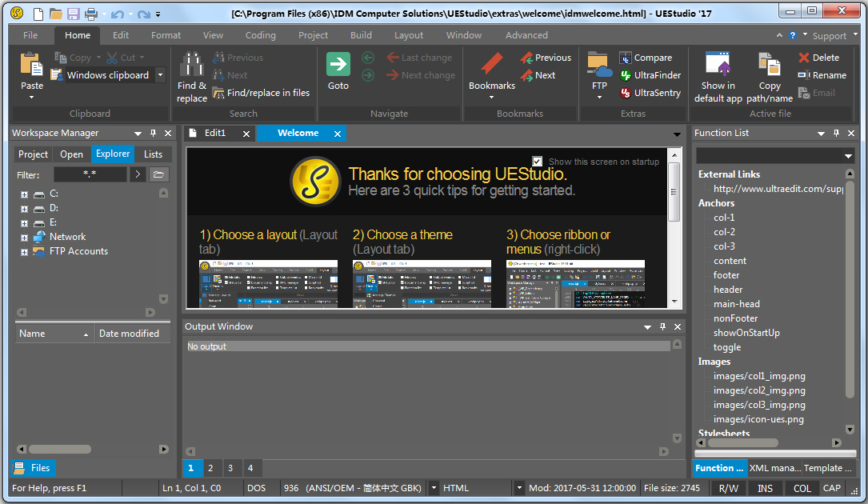Open the document tabs list dropdown
Screen dimensions: 868x504
(x=677, y=134)
